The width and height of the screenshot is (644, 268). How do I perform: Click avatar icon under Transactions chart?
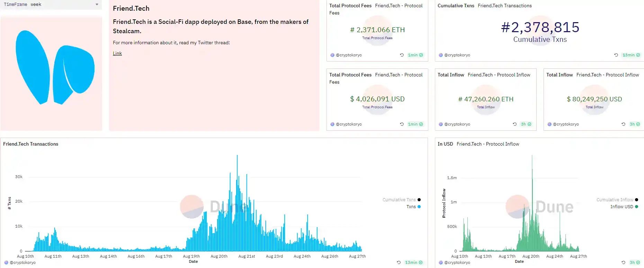point(6,262)
